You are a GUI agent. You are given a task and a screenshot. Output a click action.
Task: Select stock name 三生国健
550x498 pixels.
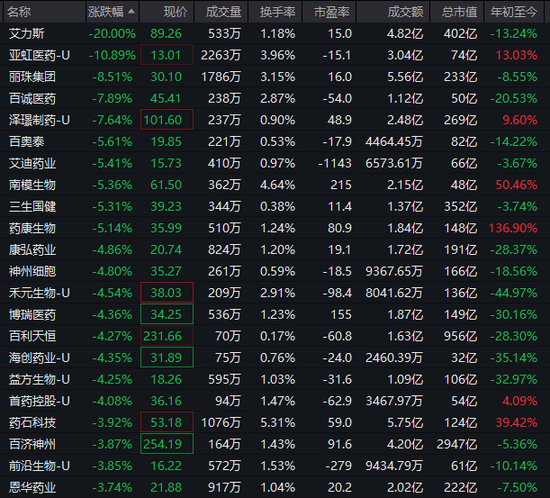(x=32, y=207)
